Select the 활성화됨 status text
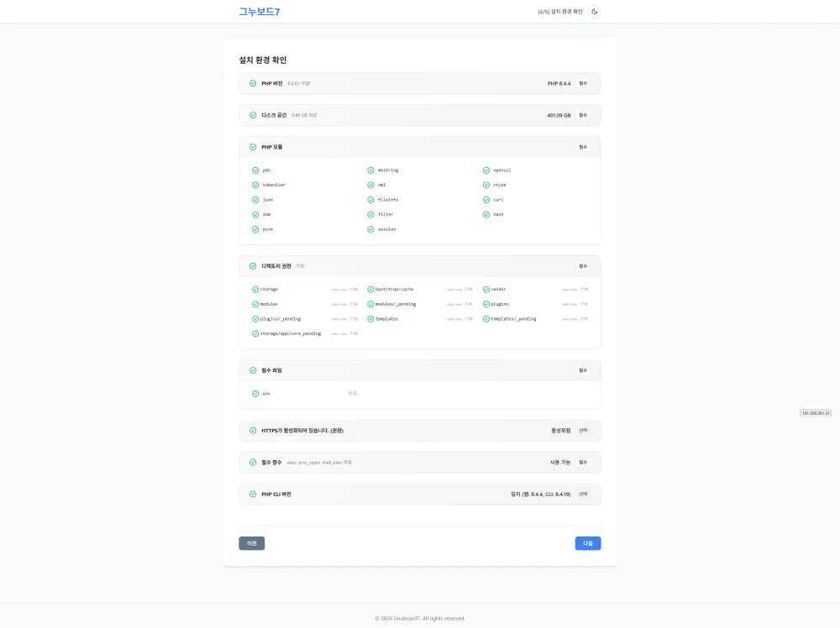Image resolution: width=840 pixels, height=628 pixels. pos(561,431)
